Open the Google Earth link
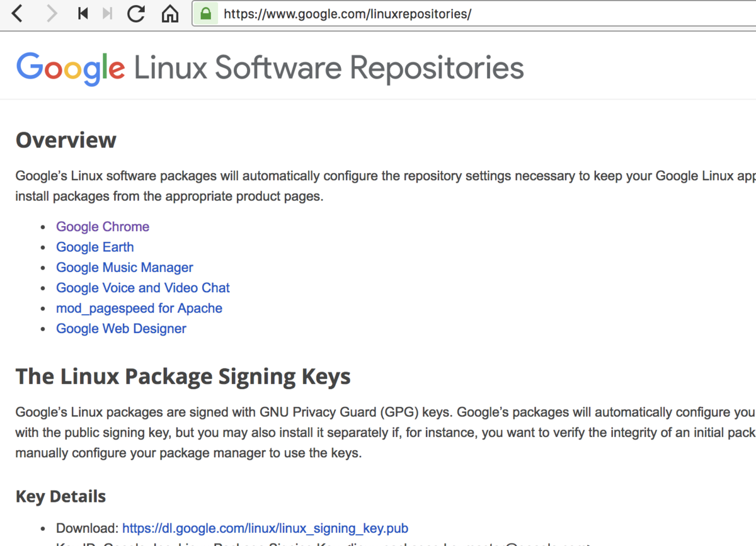The width and height of the screenshot is (756, 546). point(95,247)
